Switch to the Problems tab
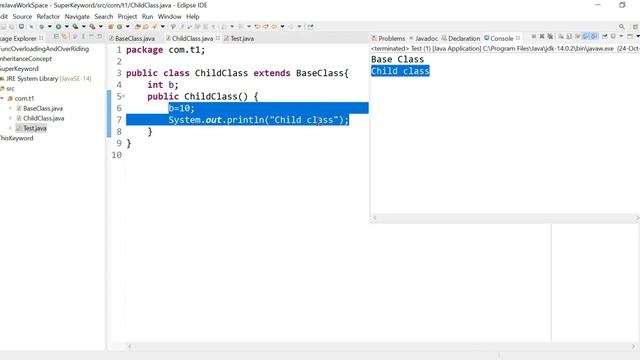The width and height of the screenshot is (640, 360). tap(389, 38)
